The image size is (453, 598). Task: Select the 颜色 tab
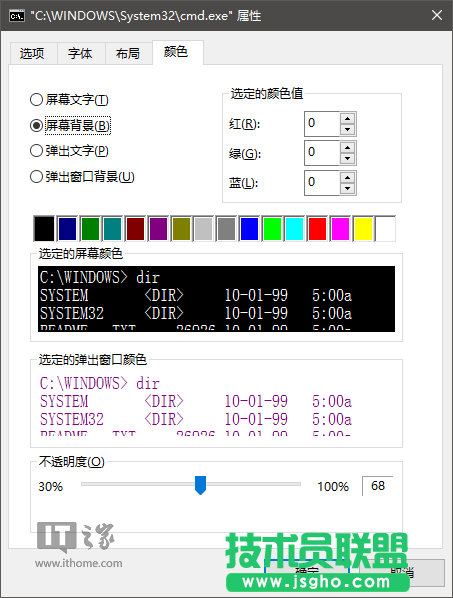click(177, 52)
